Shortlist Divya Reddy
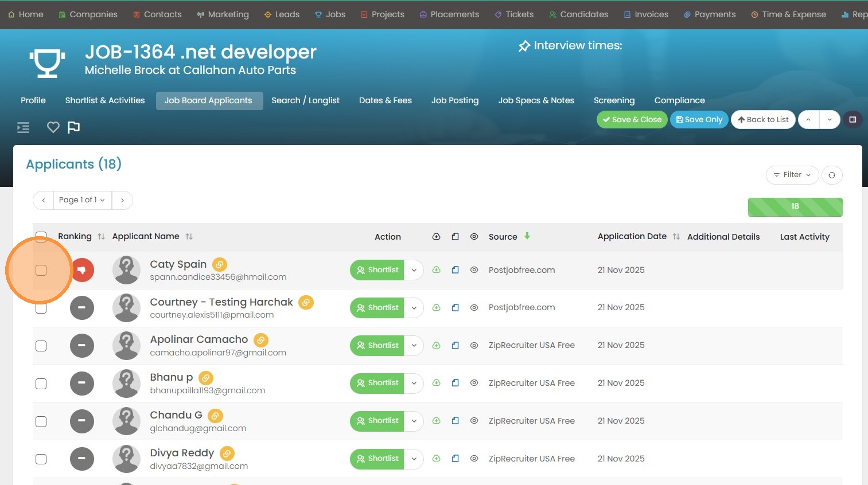868x485 pixels. [377, 459]
